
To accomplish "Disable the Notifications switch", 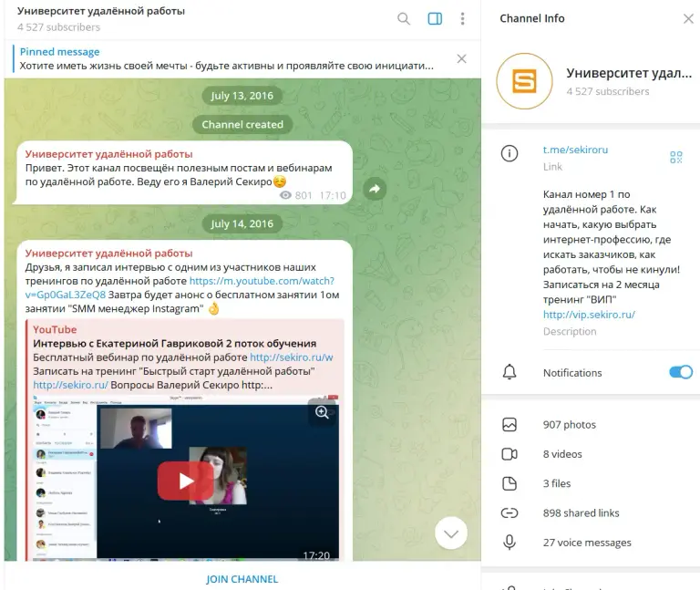I will [680, 372].
